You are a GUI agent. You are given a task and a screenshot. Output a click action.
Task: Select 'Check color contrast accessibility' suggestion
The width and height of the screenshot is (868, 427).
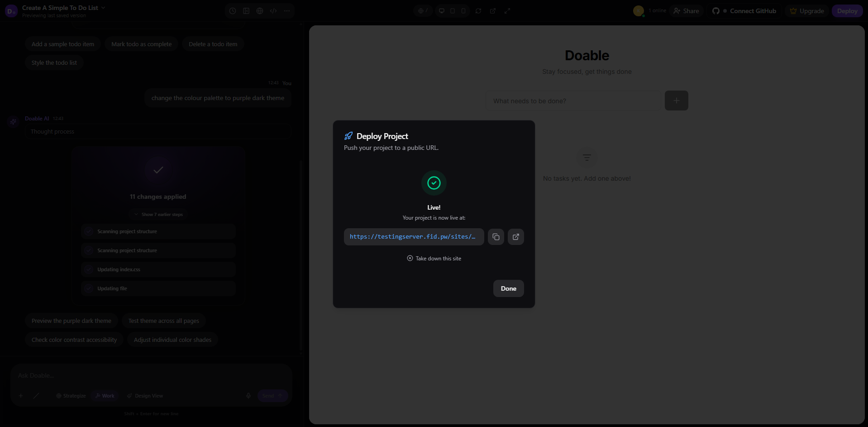click(74, 340)
